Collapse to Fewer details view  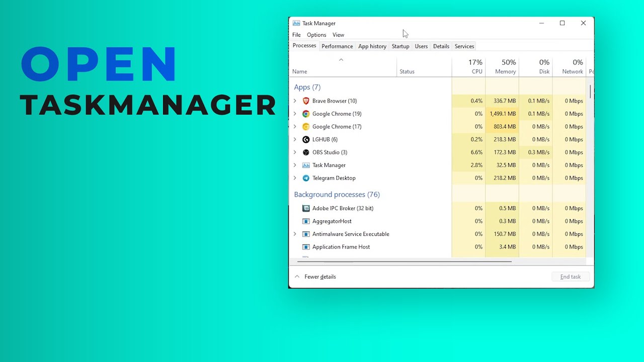click(x=315, y=277)
